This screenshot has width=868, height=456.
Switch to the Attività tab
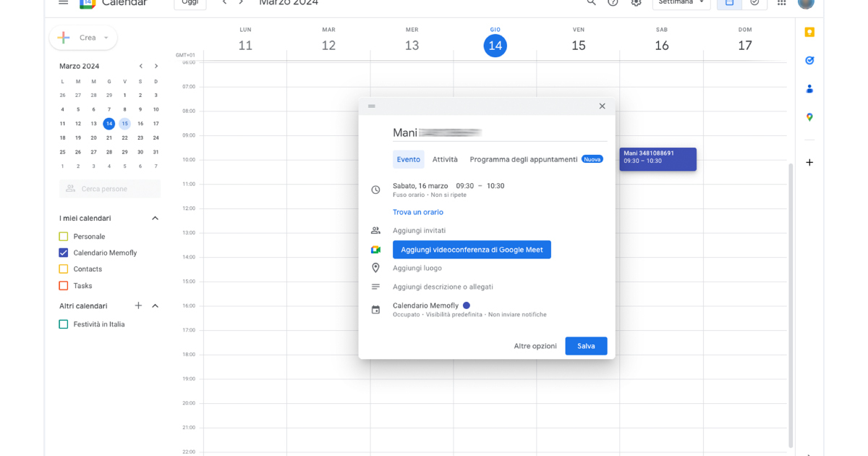click(445, 159)
